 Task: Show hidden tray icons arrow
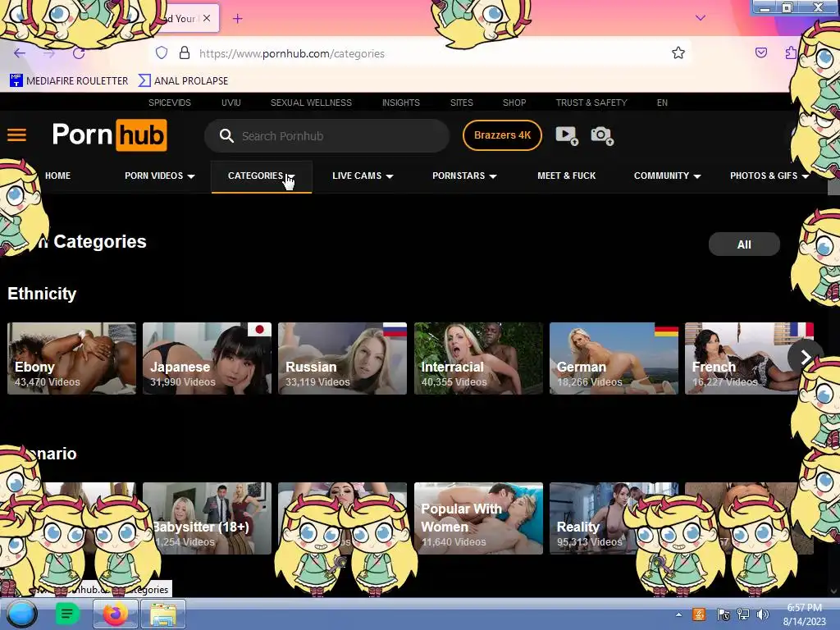[678, 614]
